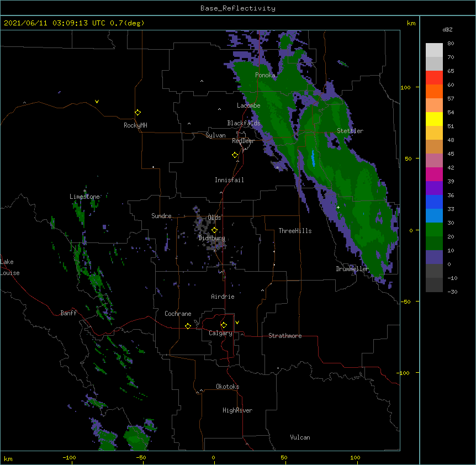The image size is (476, 465).
Task: Select the magenta 39-42 dBZ legend swatch
Action: coord(434,174)
